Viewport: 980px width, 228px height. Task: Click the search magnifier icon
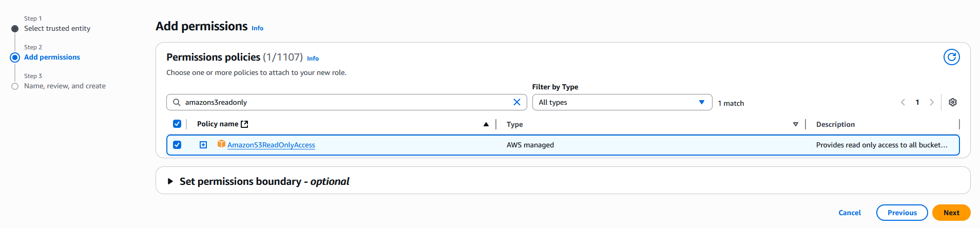click(x=177, y=102)
